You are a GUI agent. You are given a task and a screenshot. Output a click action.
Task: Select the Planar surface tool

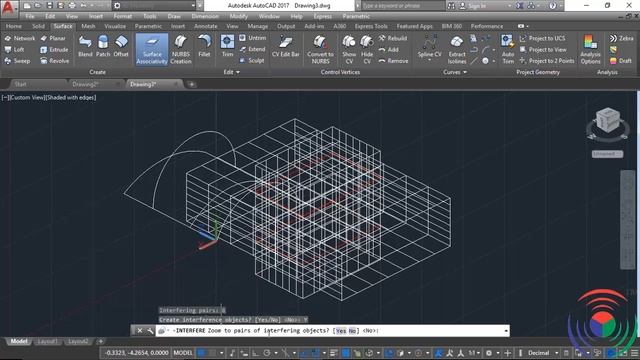(53, 38)
